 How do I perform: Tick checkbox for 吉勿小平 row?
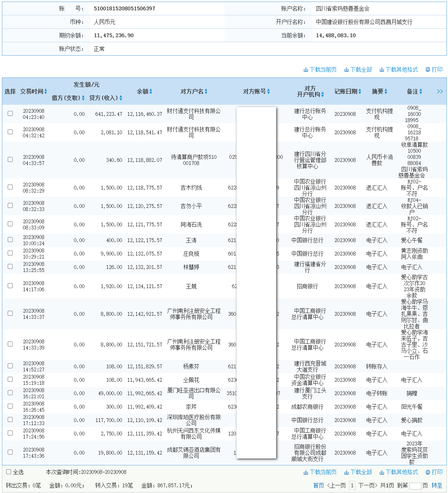tap(10, 206)
